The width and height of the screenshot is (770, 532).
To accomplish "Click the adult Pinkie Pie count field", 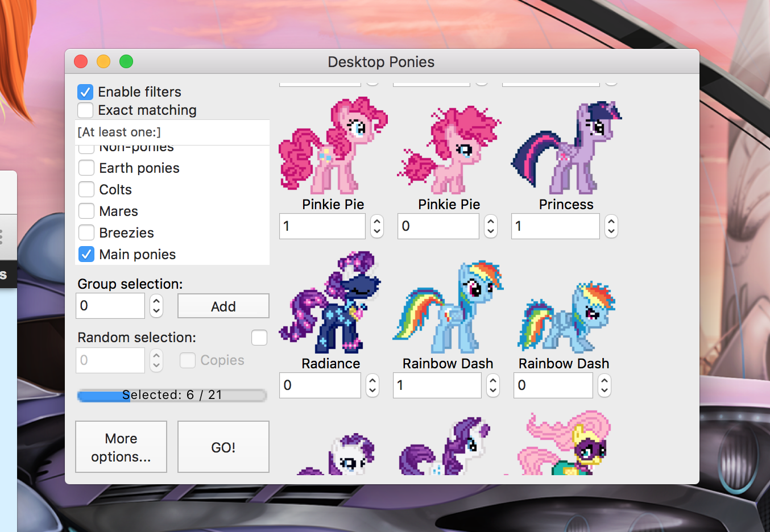I will (322, 226).
